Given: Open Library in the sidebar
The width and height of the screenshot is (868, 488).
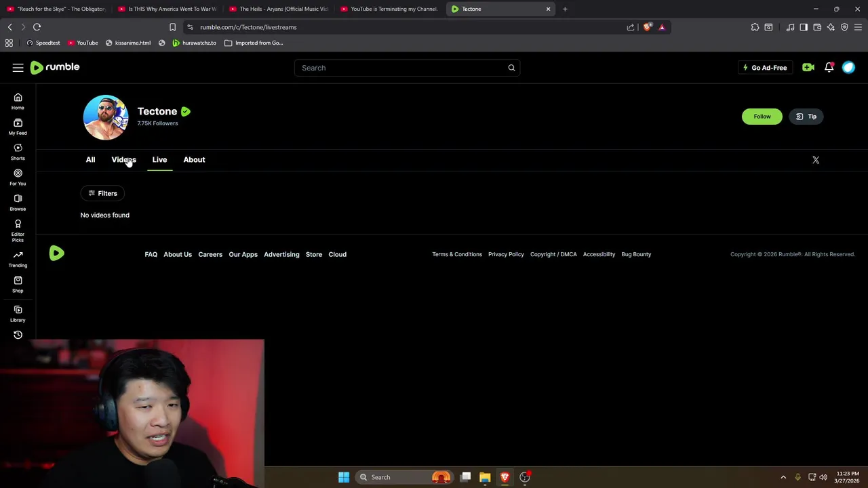Looking at the screenshot, I should pos(18,314).
